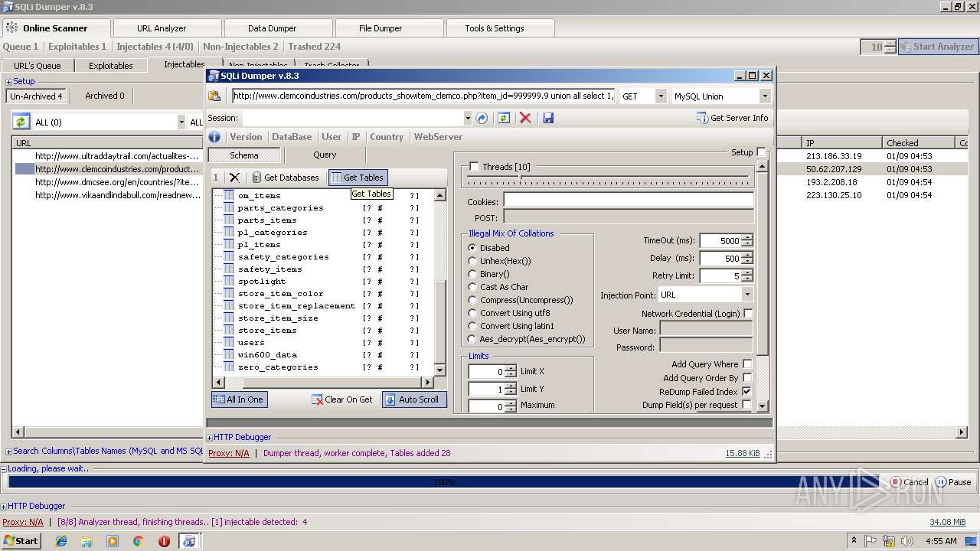Click the Get Server Info button

point(732,118)
